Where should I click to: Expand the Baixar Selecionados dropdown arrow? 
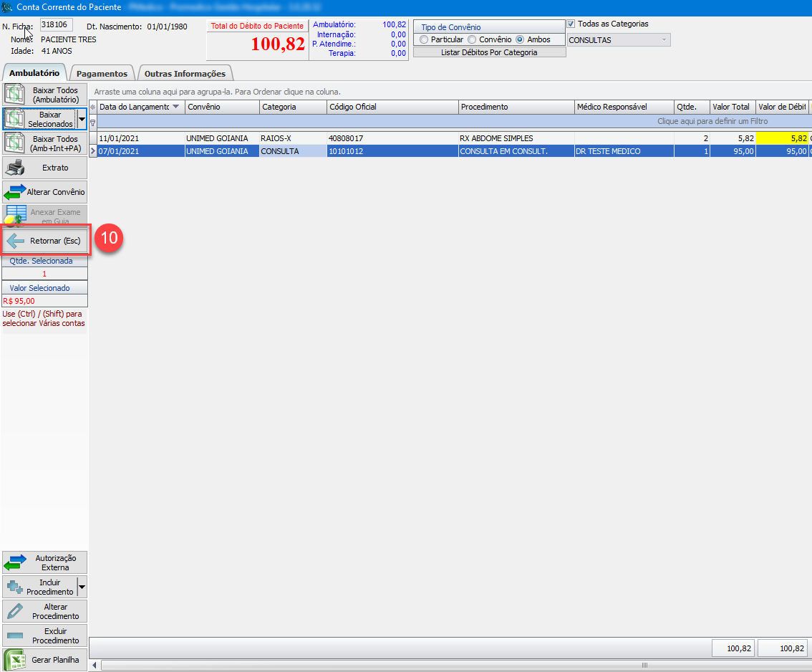point(81,119)
